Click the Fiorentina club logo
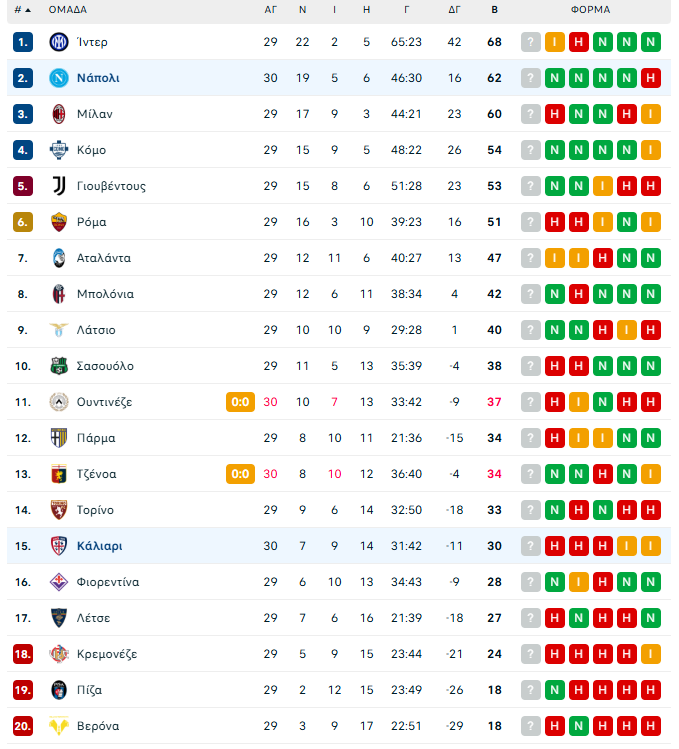 click(x=58, y=582)
